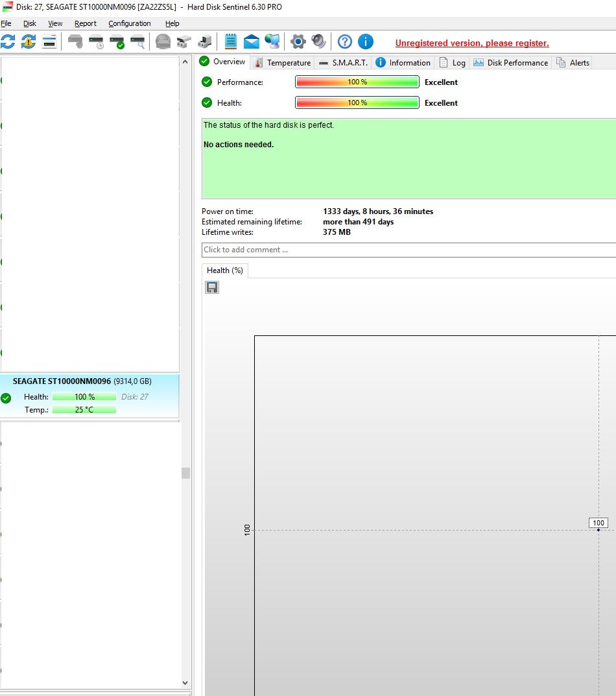Click the stacked drives toolbar icon
The image size is (616, 696).
pyautogui.click(x=184, y=42)
